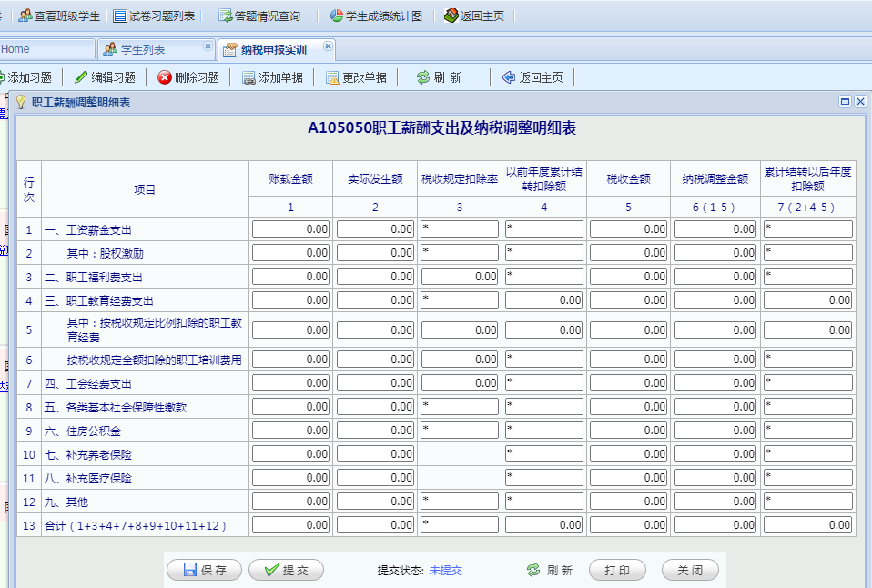Click the 税收规定扣除率 column header

coord(460,179)
